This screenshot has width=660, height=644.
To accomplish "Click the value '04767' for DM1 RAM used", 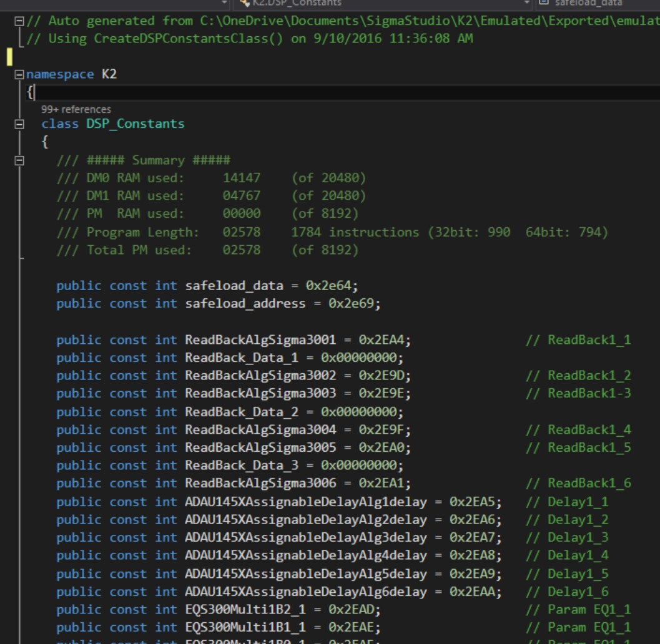I will (242, 195).
